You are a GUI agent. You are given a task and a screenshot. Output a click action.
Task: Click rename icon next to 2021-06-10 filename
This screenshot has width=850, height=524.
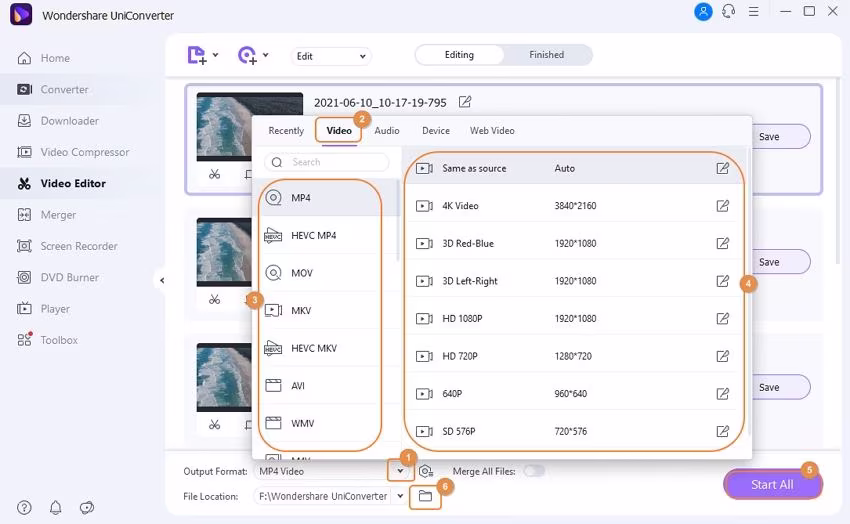click(465, 102)
